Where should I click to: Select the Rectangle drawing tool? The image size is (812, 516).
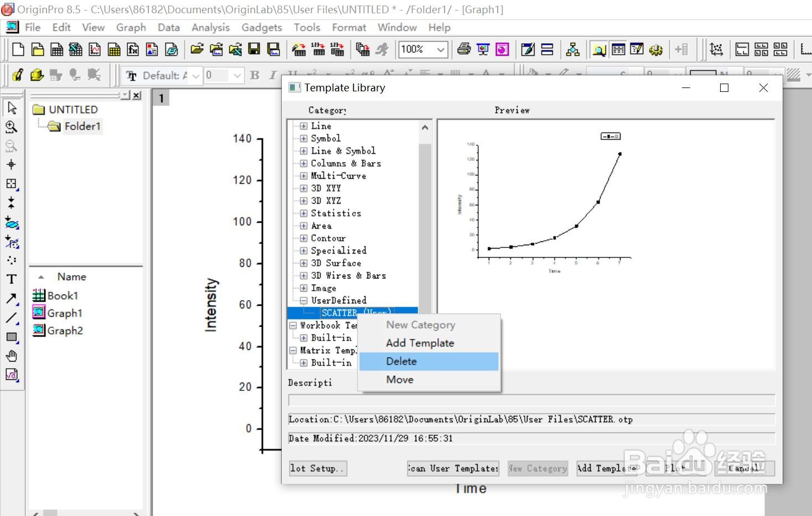coord(12,337)
